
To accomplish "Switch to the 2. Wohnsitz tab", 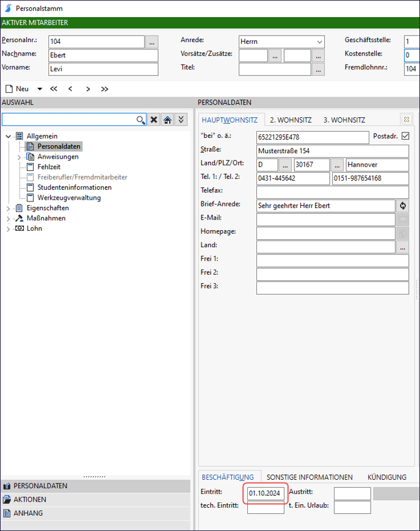I will click(291, 120).
